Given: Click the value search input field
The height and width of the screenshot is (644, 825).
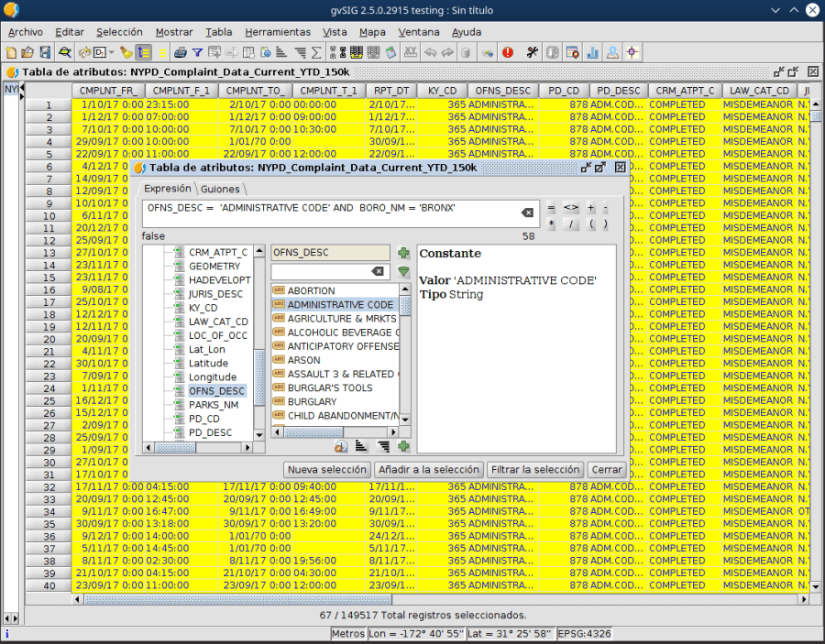Looking at the screenshot, I should (321, 272).
